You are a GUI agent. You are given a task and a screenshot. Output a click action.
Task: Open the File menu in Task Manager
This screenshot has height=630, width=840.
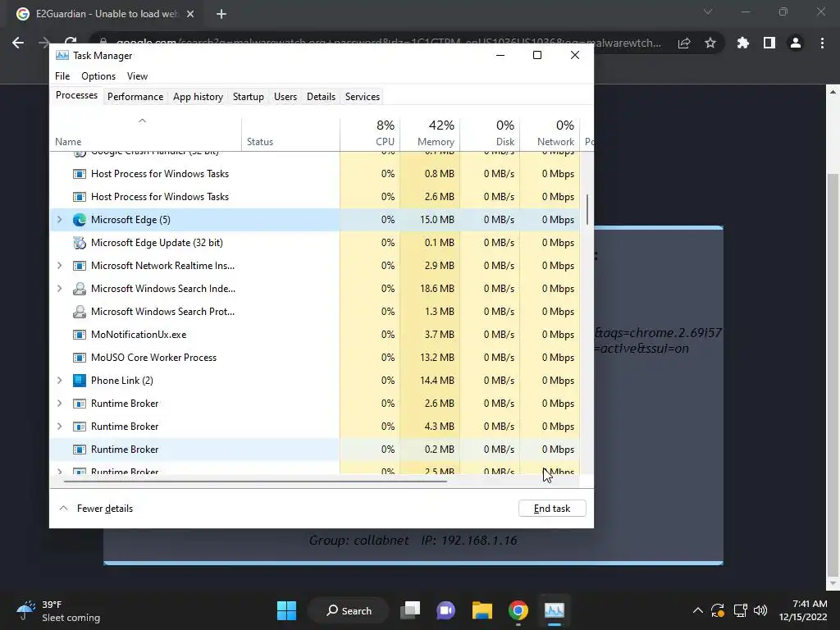(x=62, y=76)
